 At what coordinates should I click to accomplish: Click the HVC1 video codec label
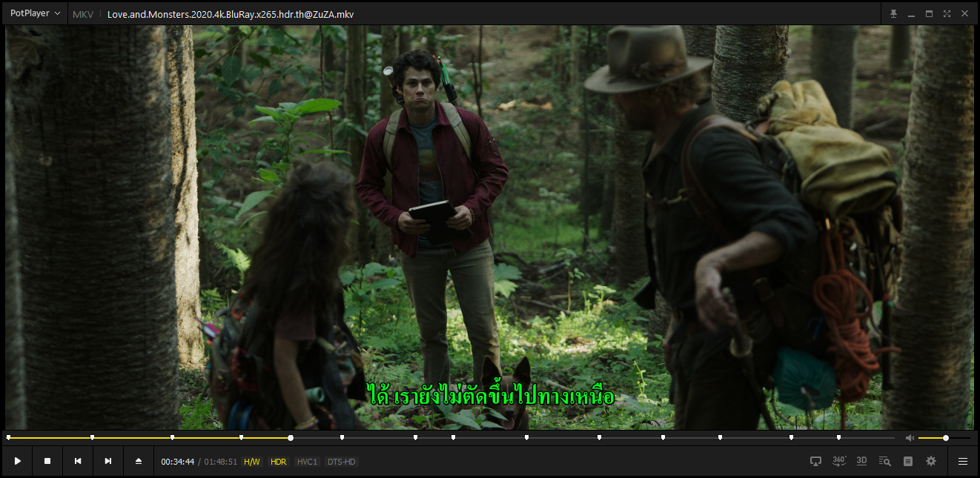point(307,462)
